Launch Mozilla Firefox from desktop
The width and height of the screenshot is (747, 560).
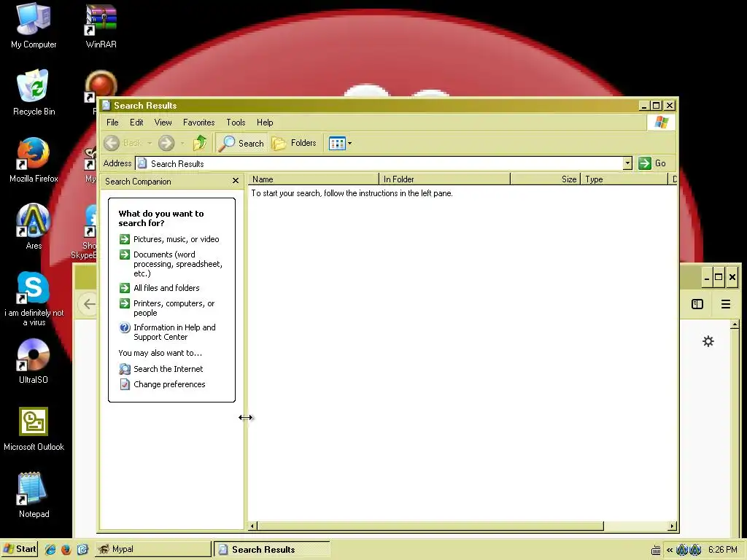(x=34, y=160)
